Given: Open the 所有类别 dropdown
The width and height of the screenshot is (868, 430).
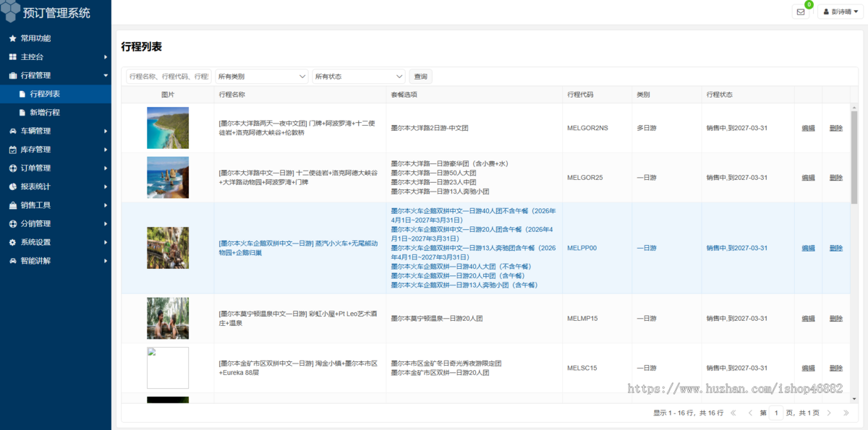Looking at the screenshot, I should click(x=262, y=76).
